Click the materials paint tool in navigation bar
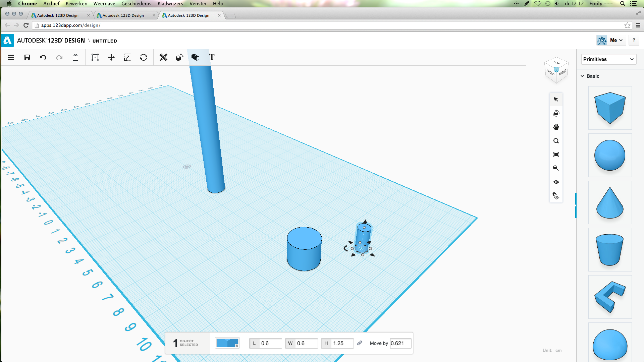The width and height of the screenshot is (644, 362). (x=556, y=196)
